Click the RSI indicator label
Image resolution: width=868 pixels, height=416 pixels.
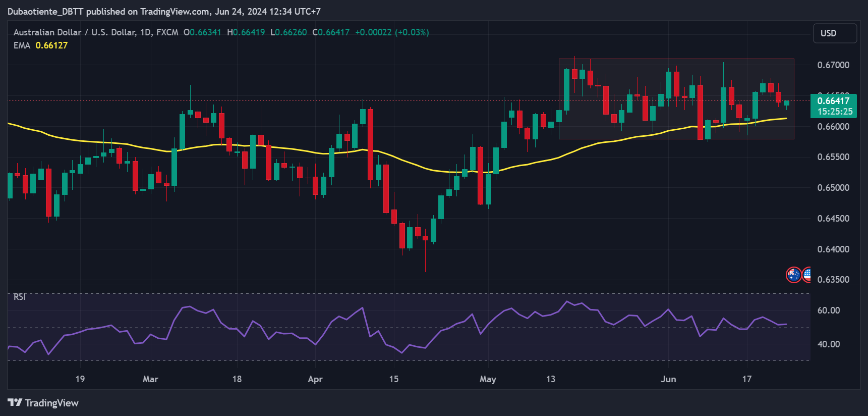pos(20,297)
